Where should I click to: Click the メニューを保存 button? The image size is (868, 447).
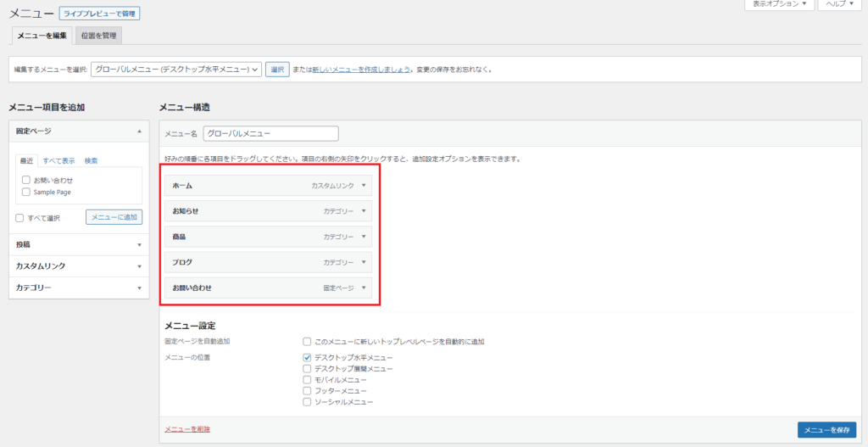(826, 430)
